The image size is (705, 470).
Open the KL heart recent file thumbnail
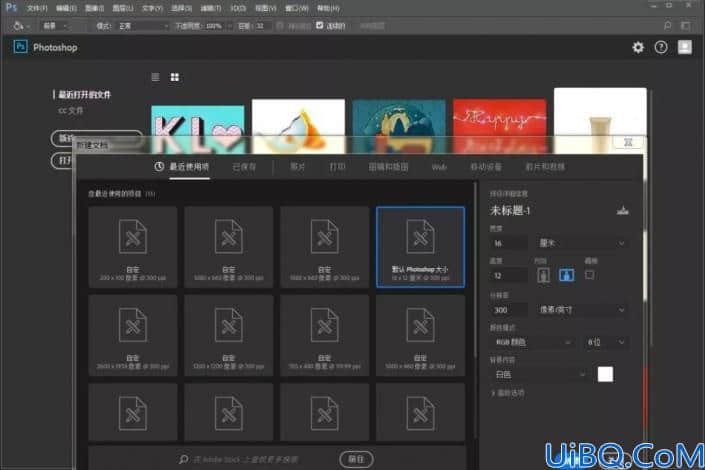198,130
